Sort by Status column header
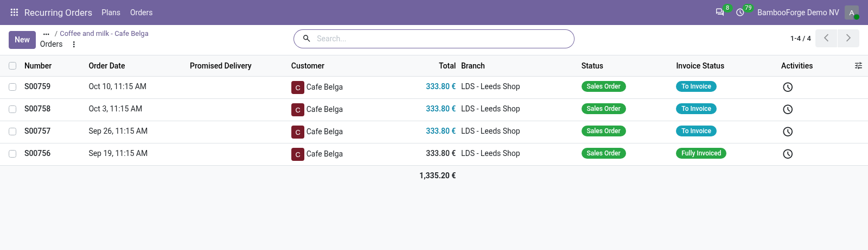Viewport: 868px width, 250px height. click(x=592, y=66)
